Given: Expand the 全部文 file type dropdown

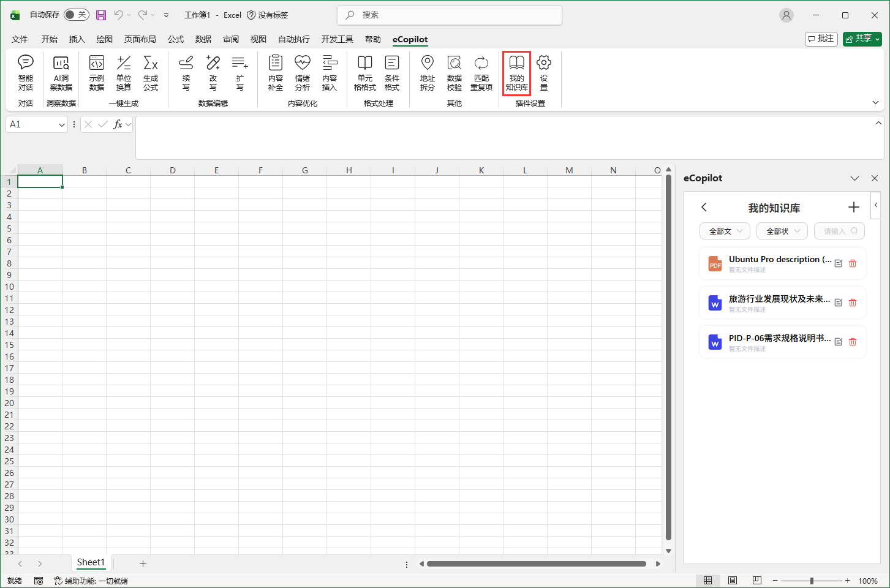Looking at the screenshot, I should coord(725,231).
